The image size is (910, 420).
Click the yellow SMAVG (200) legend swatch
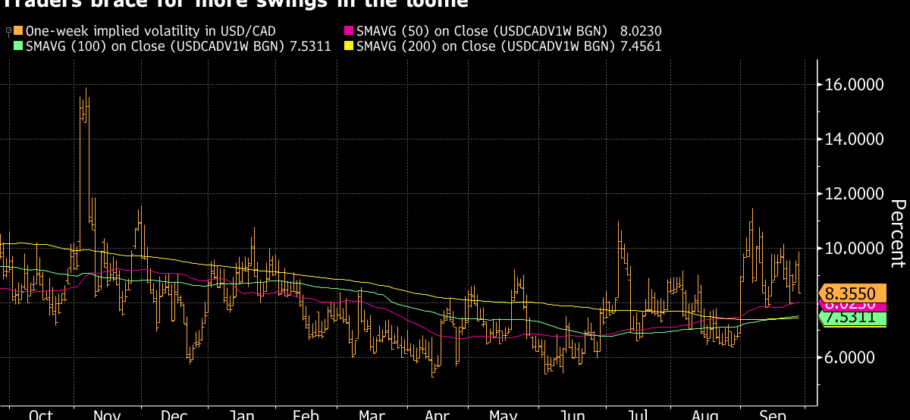click(x=349, y=46)
